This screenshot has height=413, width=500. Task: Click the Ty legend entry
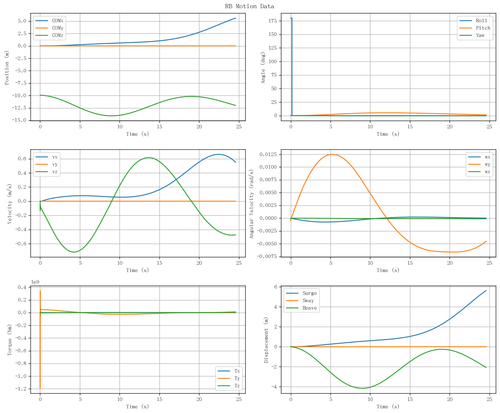pos(229,378)
